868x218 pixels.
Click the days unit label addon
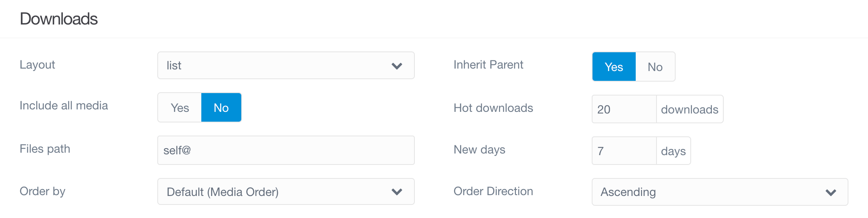(673, 151)
